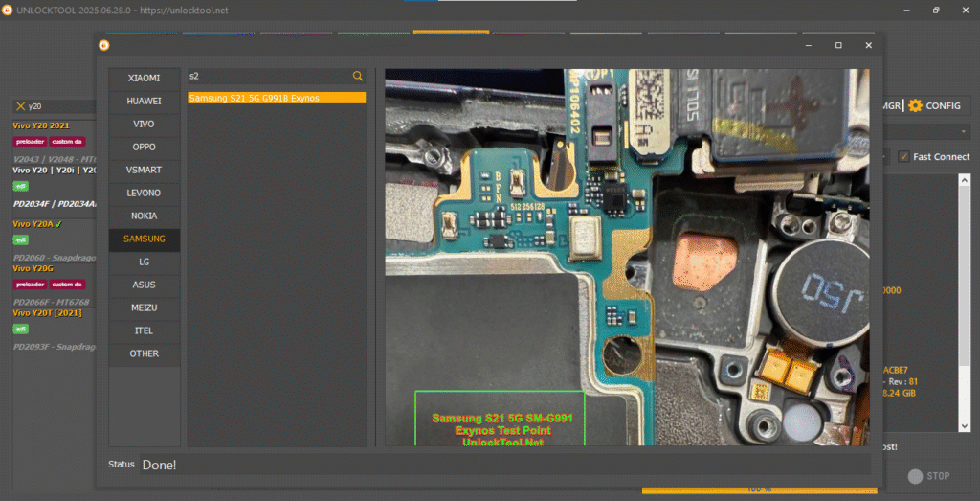
Task: Toggle the Fast Connect checkbox
Action: tap(903, 156)
